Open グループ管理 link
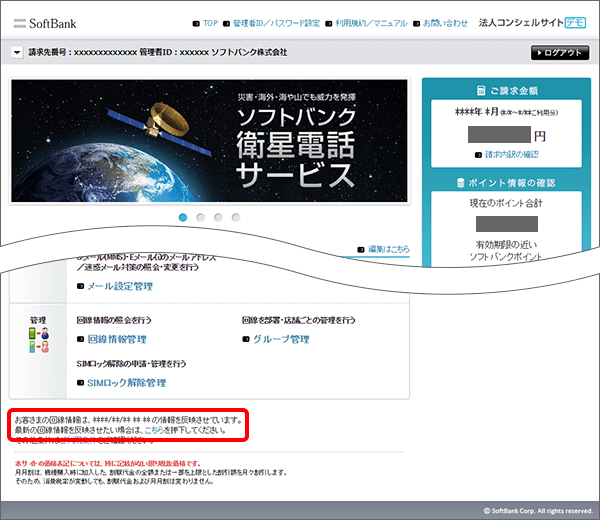The height and width of the screenshot is (520, 600). tap(281, 339)
